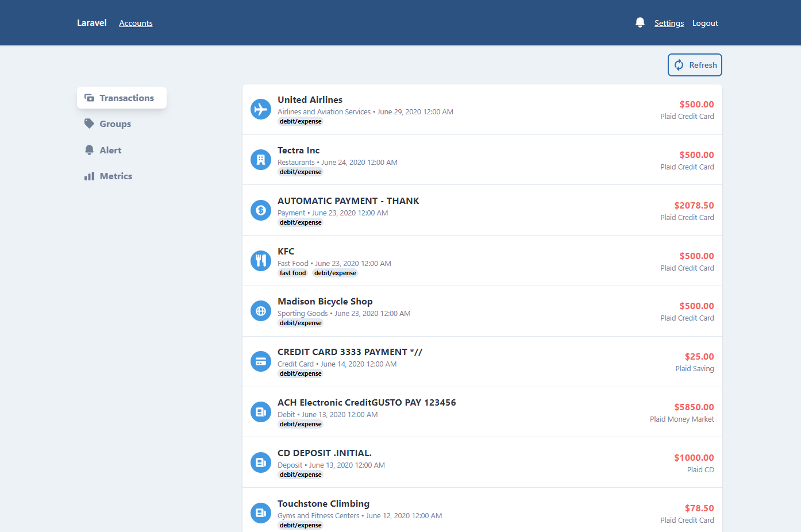Open the Transactions sidebar section
The image size is (801, 532).
point(121,98)
